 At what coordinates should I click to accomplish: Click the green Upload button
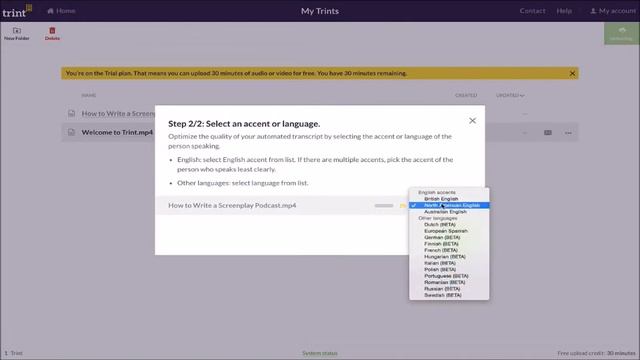(621, 33)
